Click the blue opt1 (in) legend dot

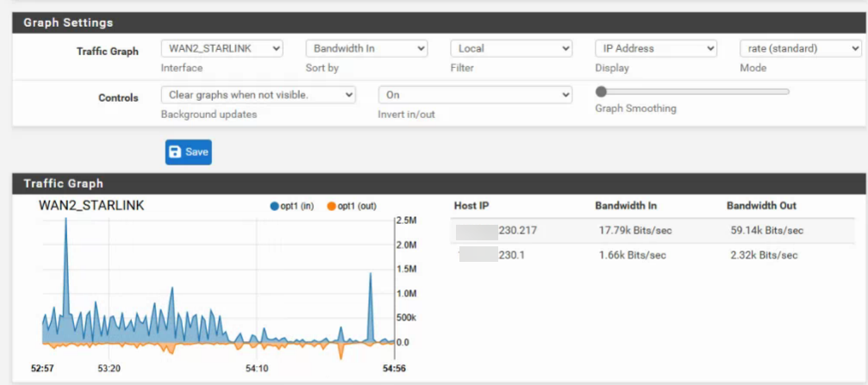click(275, 207)
